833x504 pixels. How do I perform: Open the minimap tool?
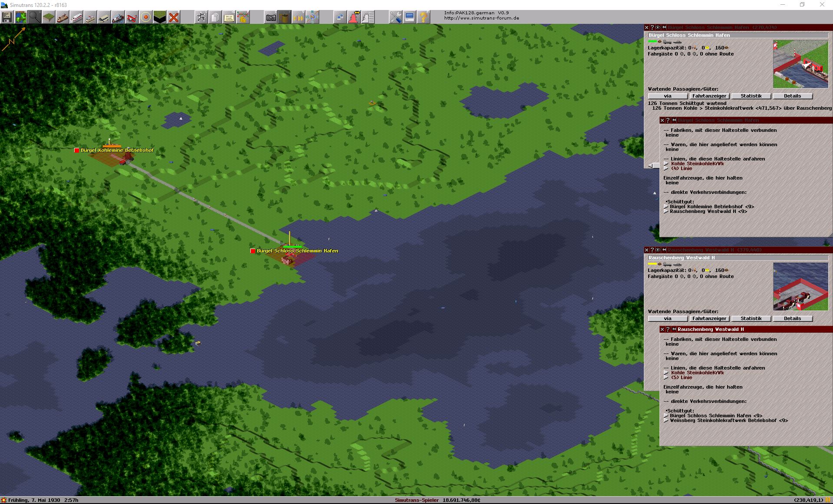(20, 17)
